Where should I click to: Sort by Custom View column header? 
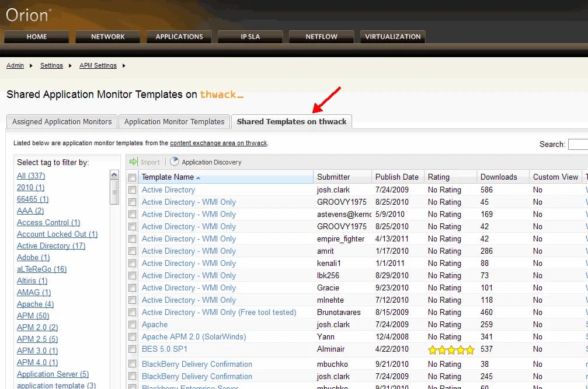pos(555,177)
